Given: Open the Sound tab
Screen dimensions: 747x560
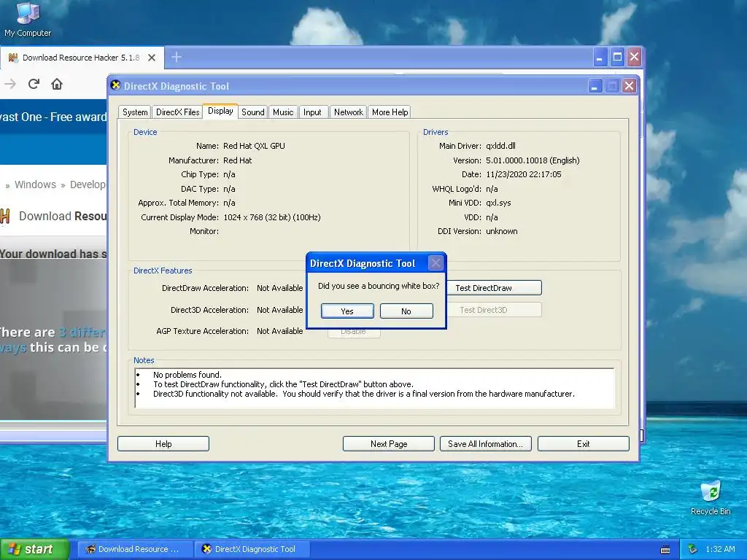Looking at the screenshot, I should 252,112.
